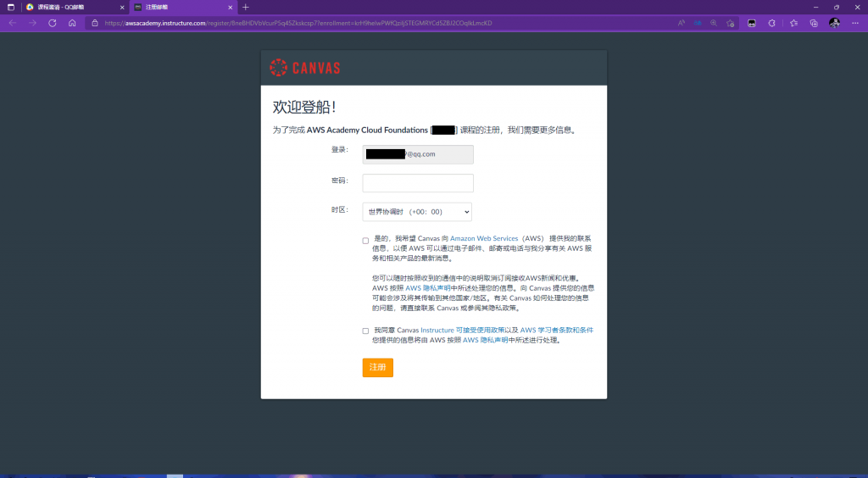Open Instructure 可接受使用政策 link

pyautogui.click(x=462, y=331)
